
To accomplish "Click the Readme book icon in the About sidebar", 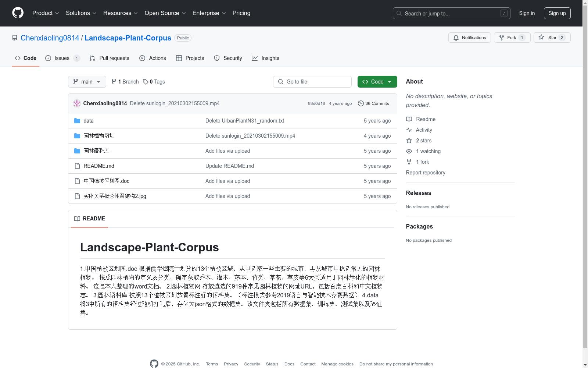I will (x=409, y=119).
